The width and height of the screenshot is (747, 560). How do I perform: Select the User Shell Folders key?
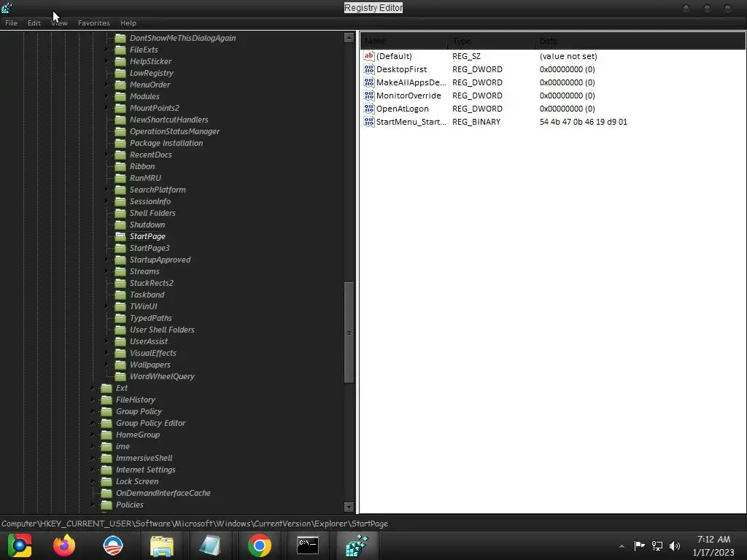click(162, 330)
